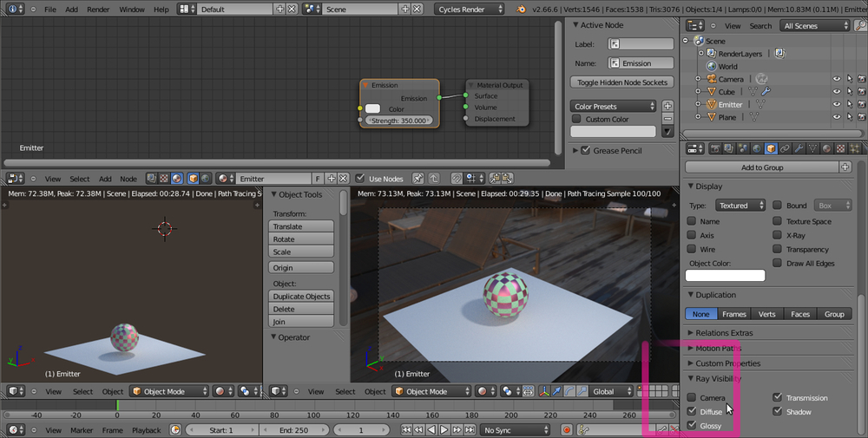Image resolution: width=868 pixels, height=438 pixels.
Task: Switch duplication to the Verts tab
Action: pyautogui.click(x=767, y=314)
